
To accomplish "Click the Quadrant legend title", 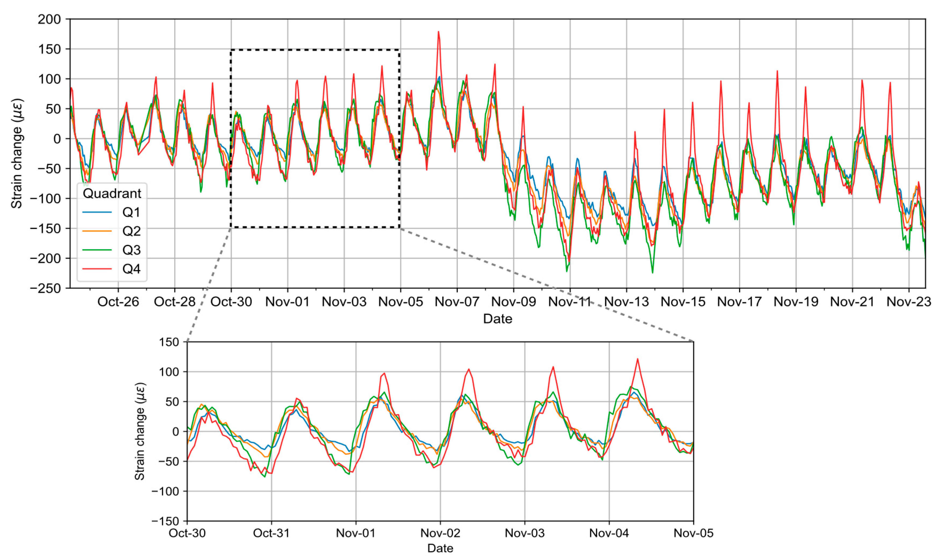I will 112,193.
